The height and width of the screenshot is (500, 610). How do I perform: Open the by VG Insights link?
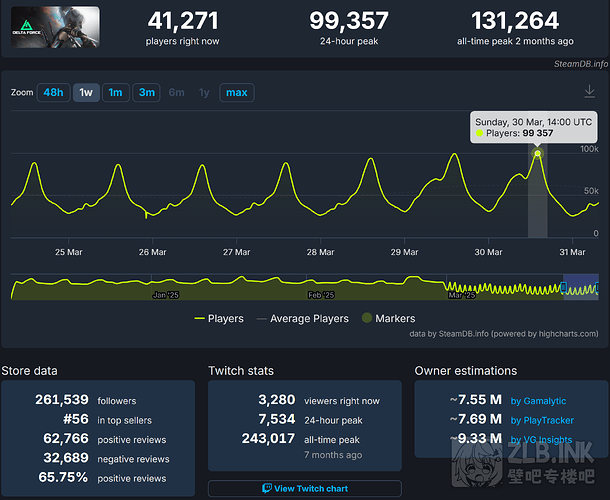click(x=541, y=440)
